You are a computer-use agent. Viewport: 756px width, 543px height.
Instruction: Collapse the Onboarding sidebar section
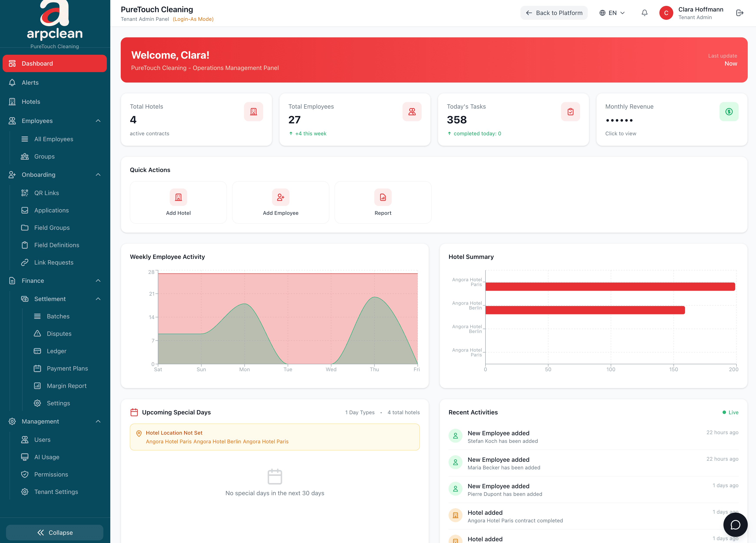coord(98,174)
